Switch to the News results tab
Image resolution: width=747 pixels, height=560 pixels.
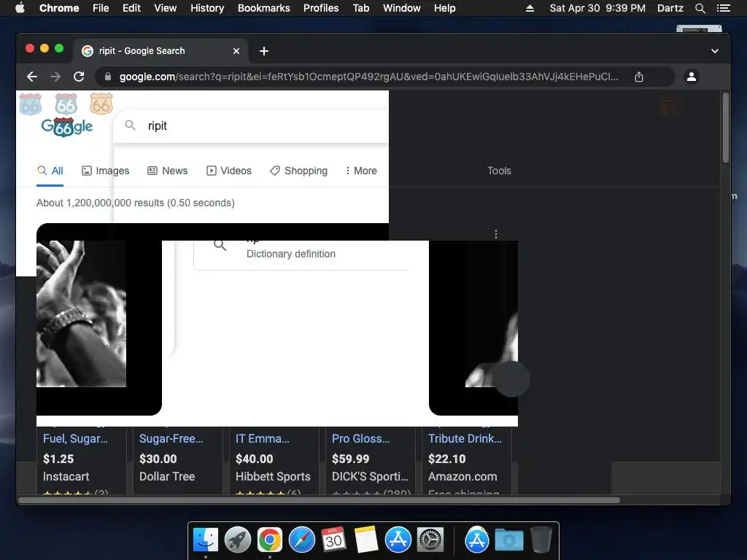coord(168,171)
